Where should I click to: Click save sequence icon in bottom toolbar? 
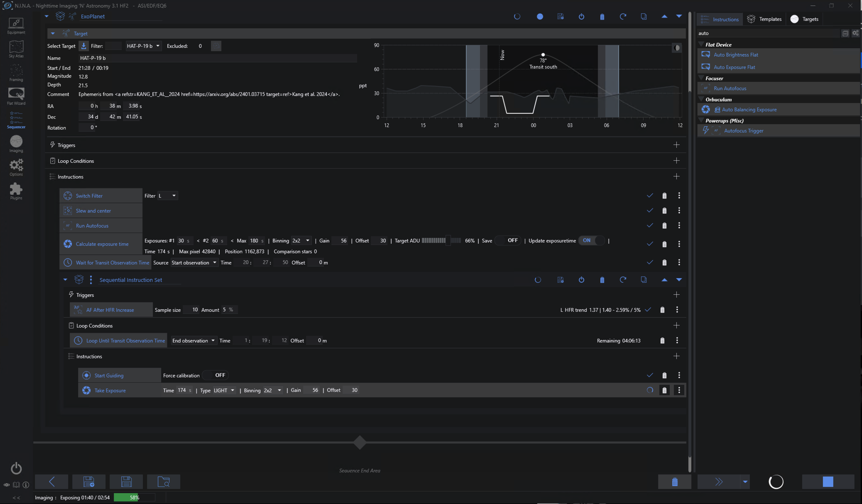coord(126,482)
